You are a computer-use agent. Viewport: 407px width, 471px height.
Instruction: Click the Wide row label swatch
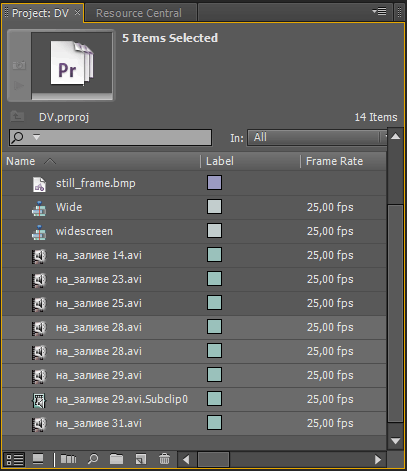pyautogui.click(x=214, y=207)
